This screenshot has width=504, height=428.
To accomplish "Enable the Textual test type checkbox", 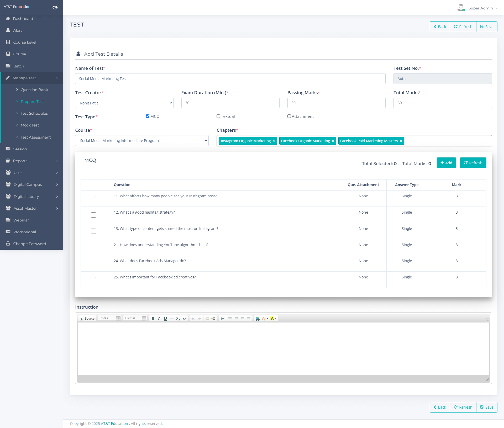I will (218, 116).
